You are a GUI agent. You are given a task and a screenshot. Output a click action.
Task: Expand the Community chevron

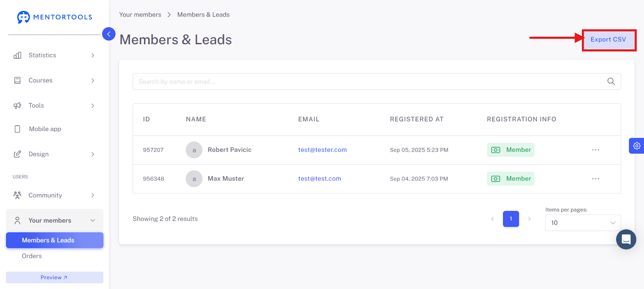93,195
